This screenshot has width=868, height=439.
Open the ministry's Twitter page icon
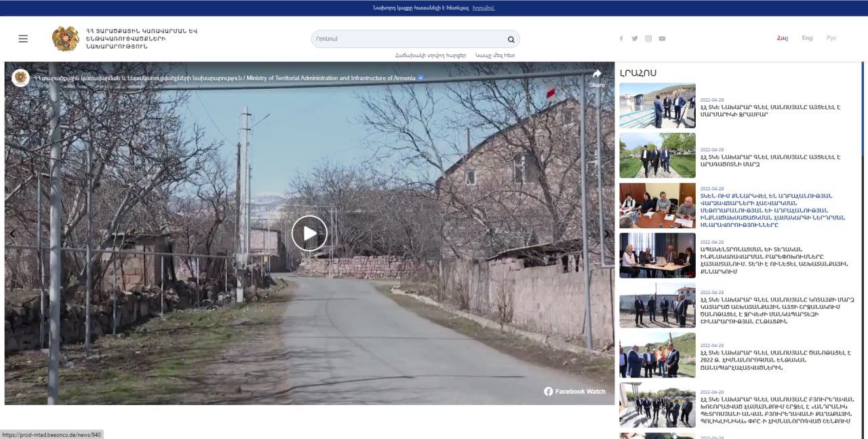[635, 39]
